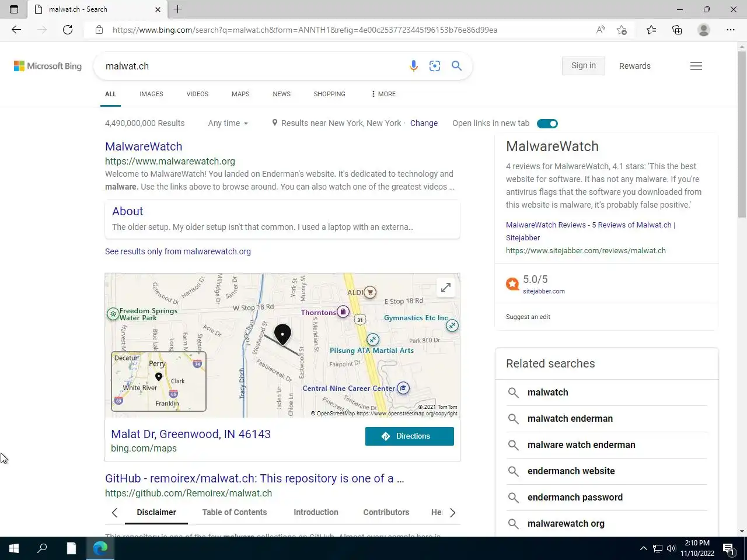Click the Sign in button

point(584,66)
